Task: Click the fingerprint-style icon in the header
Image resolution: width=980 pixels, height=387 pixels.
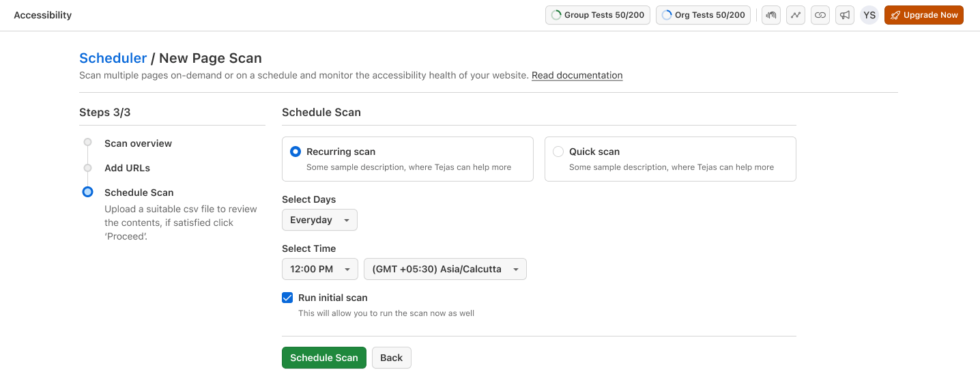Action: coord(771,15)
